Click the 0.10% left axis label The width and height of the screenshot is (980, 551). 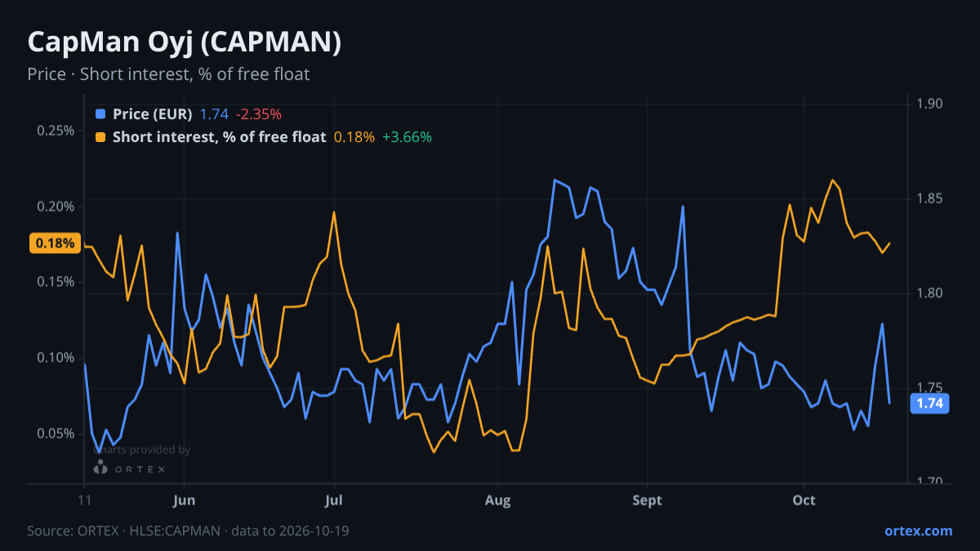pos(56,358)
